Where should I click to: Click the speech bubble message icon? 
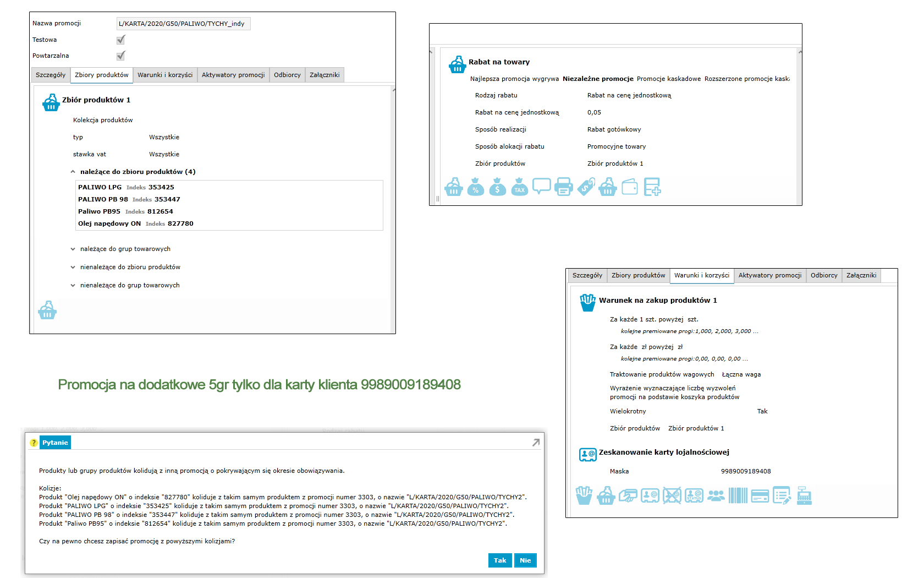(542, 187)
